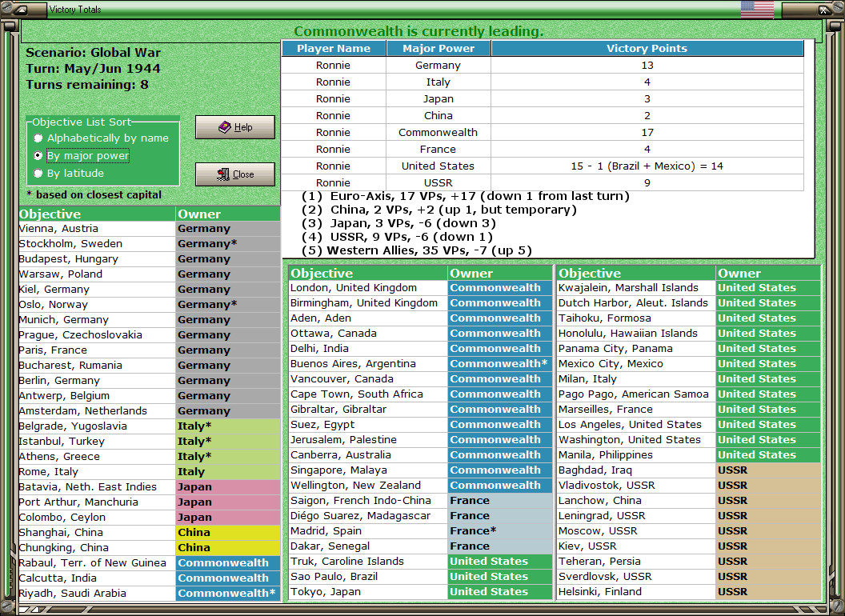
Task: Click Gibraltar, Gibraltar objective
Action: [368, 410]
